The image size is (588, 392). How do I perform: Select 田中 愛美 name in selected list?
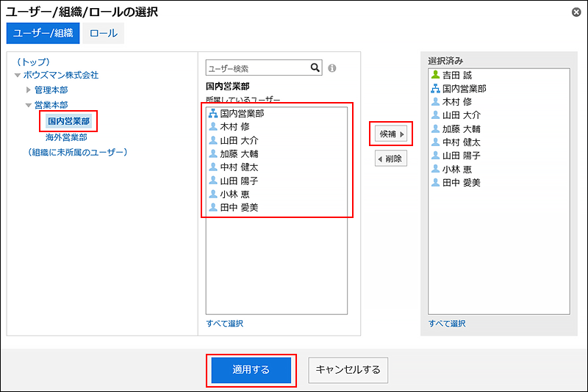click(462, 182)
